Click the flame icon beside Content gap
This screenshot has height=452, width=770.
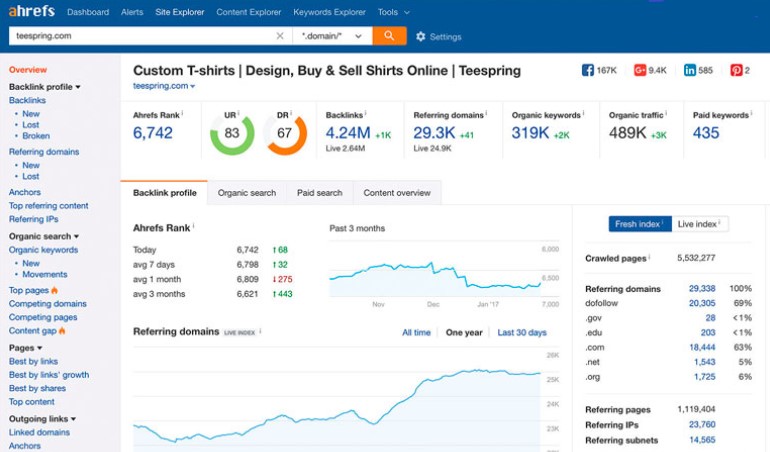pyautogui.click(x=62, y=331)
